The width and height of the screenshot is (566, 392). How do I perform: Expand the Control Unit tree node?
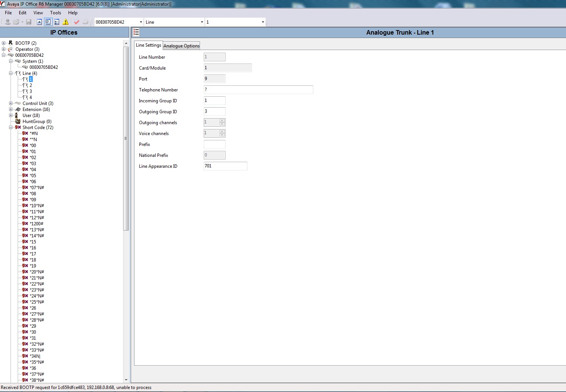click(x=11, y=103)
